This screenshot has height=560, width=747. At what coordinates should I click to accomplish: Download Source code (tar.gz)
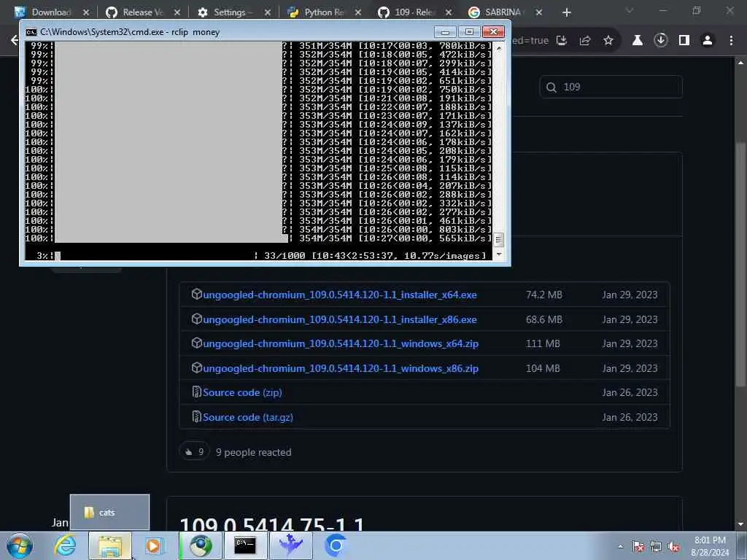coord(248,417)
